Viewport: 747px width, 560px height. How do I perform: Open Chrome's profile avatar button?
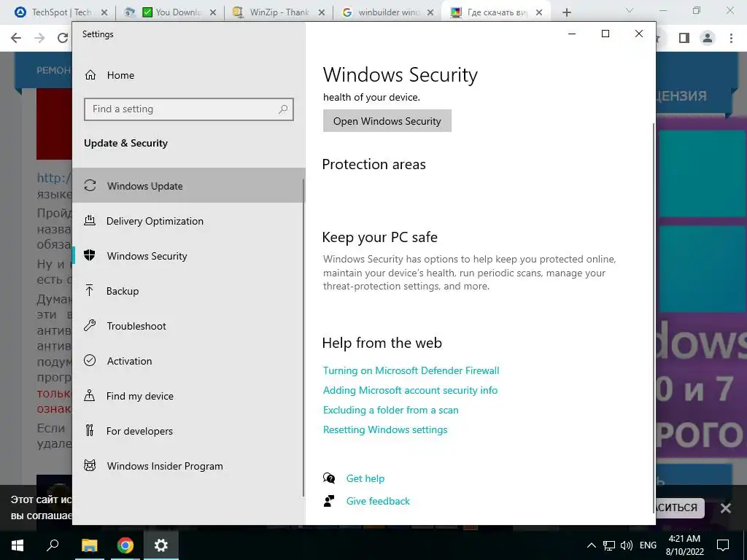(x=708, y=38)
